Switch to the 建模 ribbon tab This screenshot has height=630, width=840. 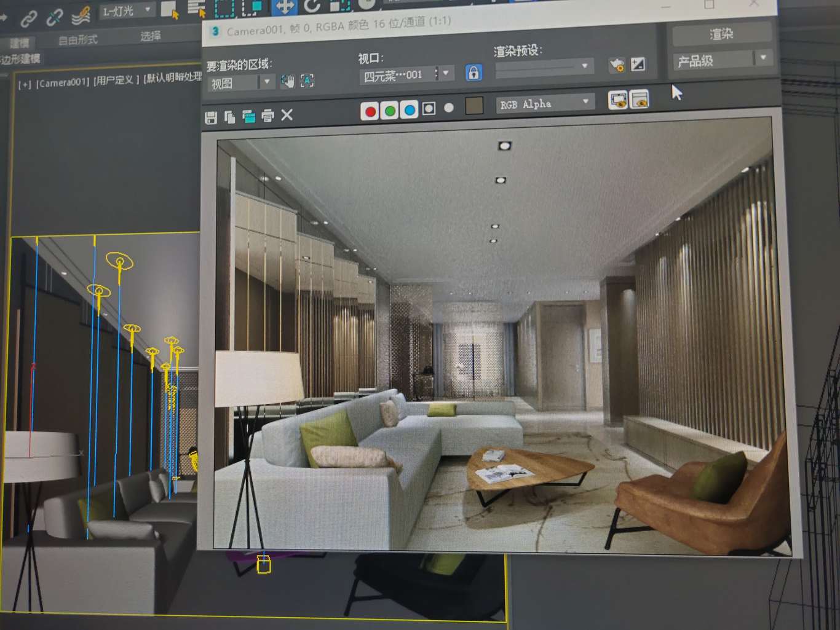tap(20, 43)
